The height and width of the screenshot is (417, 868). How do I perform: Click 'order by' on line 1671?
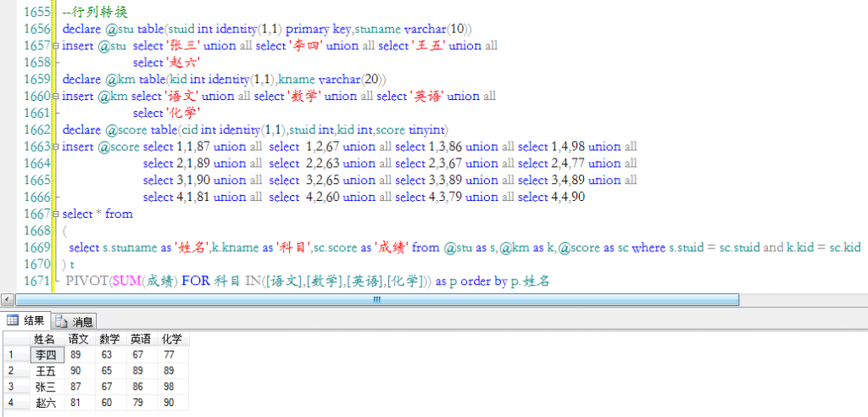coord(484,281)
